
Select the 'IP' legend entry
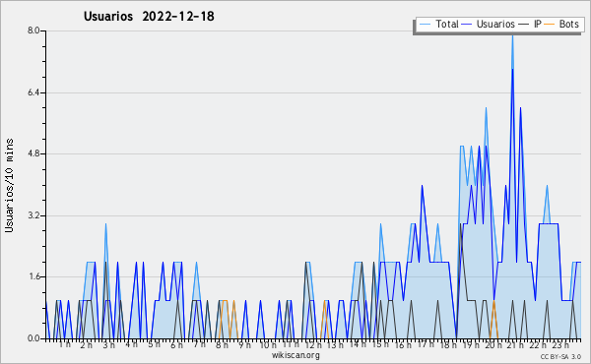point(538,24)
